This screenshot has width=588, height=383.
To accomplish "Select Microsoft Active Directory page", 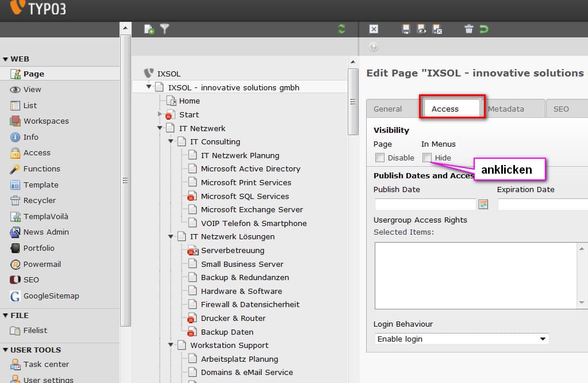I will (251, 169).
